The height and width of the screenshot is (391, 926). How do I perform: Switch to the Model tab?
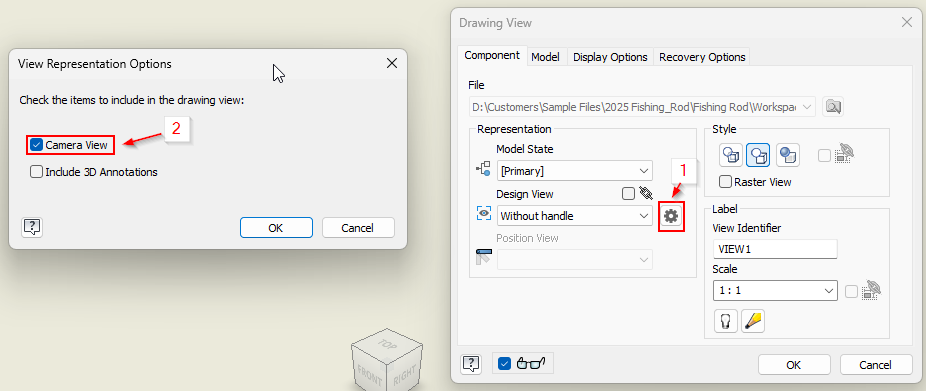546,57
